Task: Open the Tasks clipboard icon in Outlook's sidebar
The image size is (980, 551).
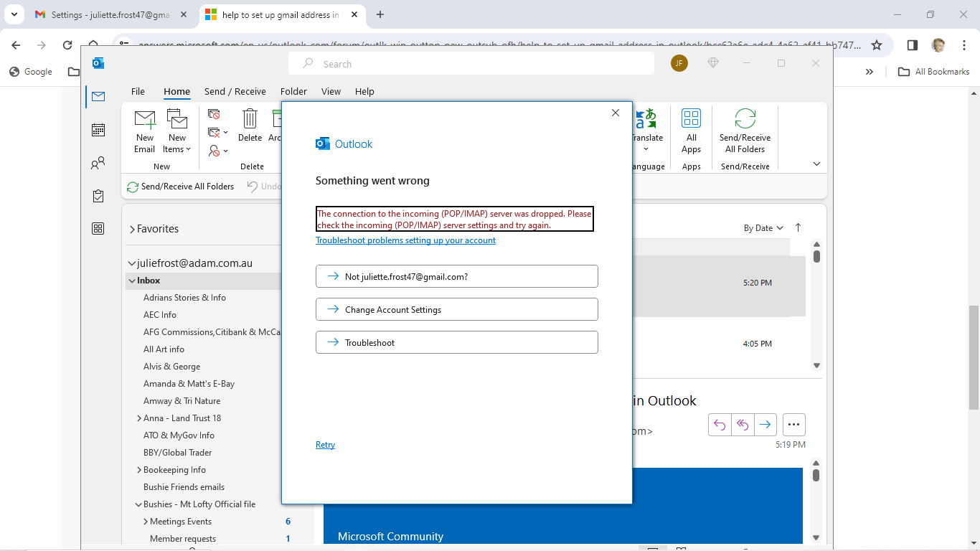Action: (x=98, y=196)
